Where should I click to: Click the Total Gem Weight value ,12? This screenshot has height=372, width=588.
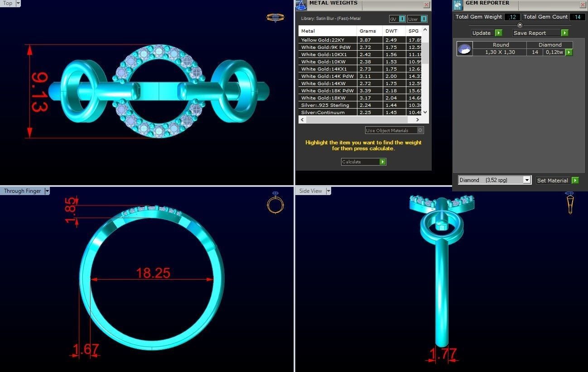[512, 17]
